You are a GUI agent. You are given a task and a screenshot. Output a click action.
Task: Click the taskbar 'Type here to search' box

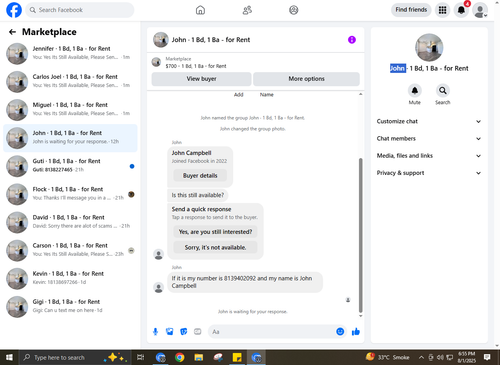tap(75, 358)
